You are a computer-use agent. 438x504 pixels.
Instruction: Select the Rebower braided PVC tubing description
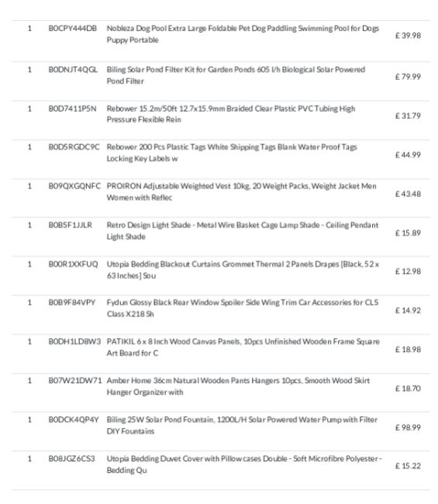pyautogui.click(x=231, y=114)
